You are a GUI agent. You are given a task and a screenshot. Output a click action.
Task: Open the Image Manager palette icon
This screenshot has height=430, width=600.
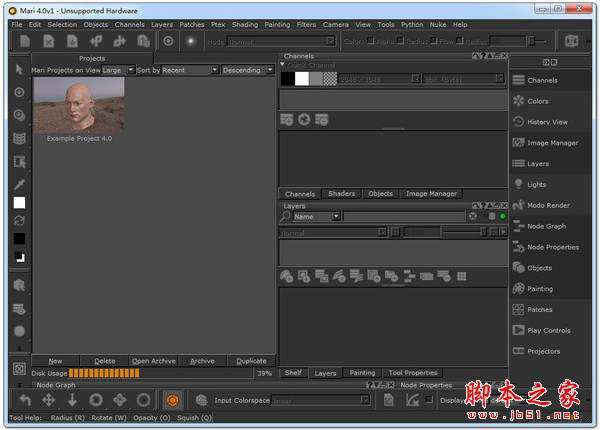[x=518, y=143]
